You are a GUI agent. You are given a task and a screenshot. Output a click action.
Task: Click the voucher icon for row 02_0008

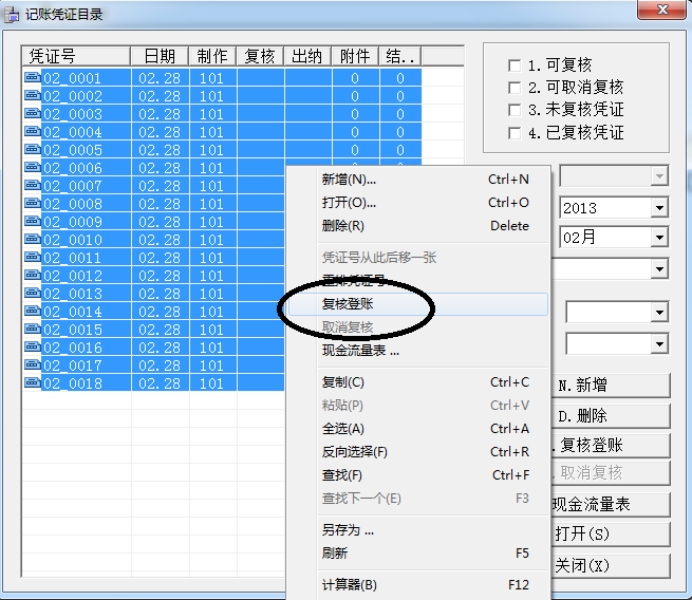32,203
